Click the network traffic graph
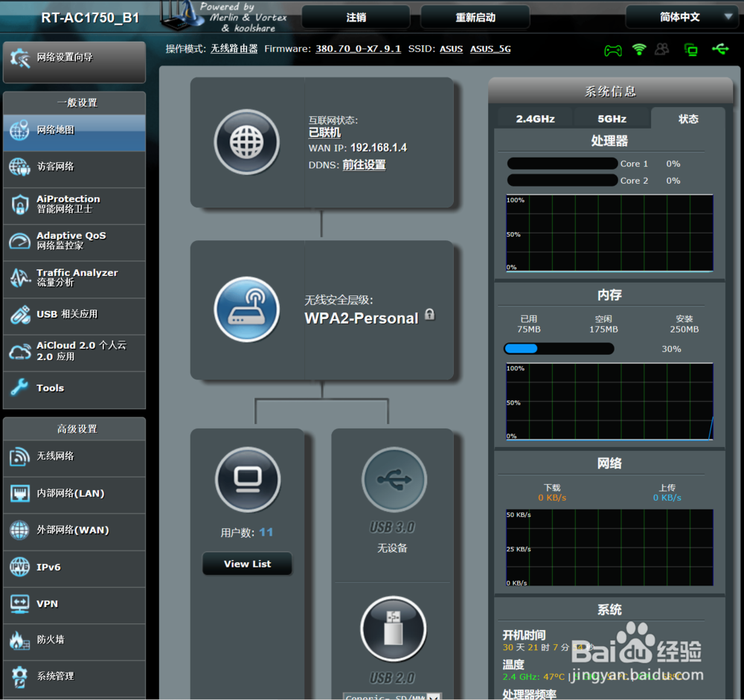Screen dimensions: 744x700 [x=609, y=548]
